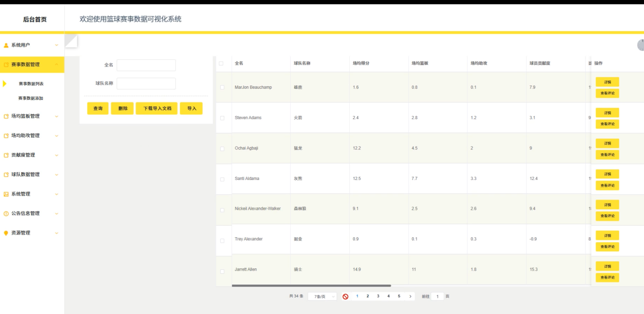The width and height of the screenshot is (644, 314).
Task: Click the 赛事数据管理 sidebar icon
Action: pos(6,65)
